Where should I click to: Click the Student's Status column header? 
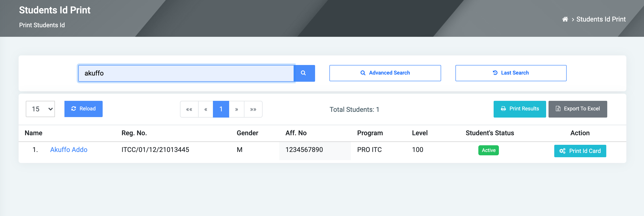[490, 133]
